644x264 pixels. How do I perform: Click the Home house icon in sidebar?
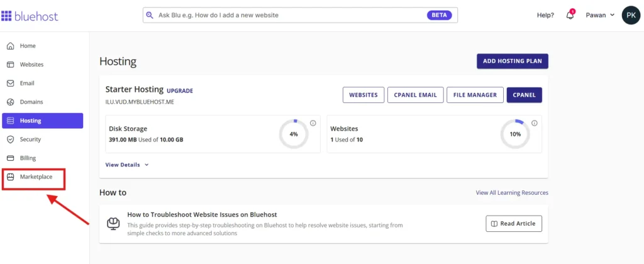pyautogui.click(x=11, y=46)
